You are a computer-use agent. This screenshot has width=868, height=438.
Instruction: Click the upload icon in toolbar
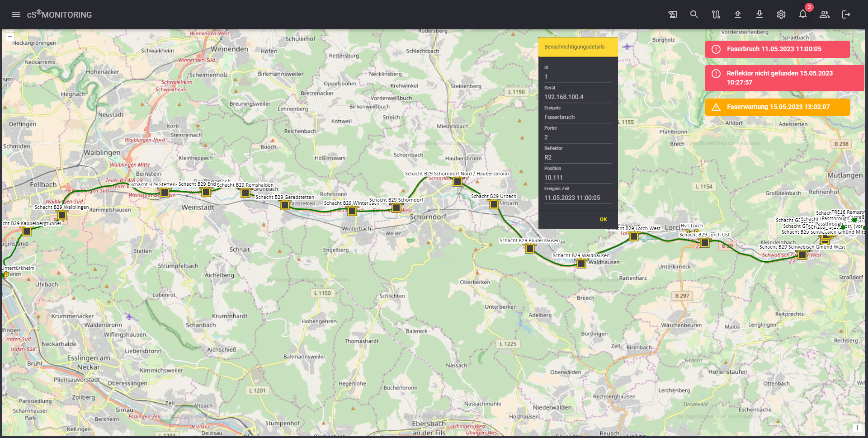737,14
